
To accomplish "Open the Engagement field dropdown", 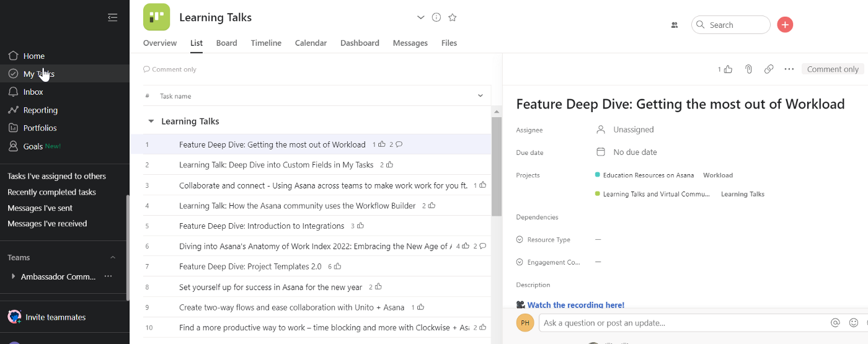I will click(x=520, y=262).
